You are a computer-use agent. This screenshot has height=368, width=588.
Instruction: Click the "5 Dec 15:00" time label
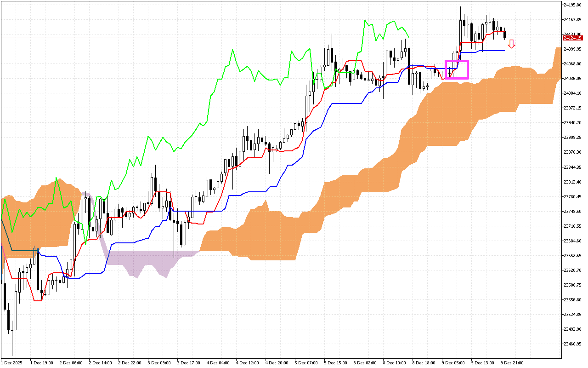point(335,362)
